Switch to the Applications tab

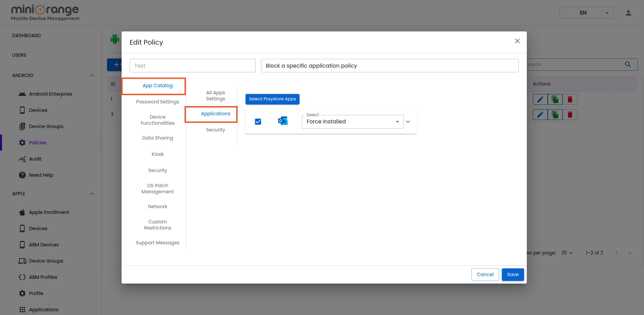(215, 114)
